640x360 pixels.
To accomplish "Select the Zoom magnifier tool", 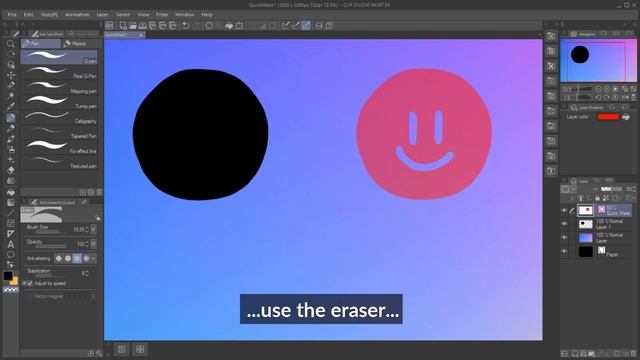I will pyautogui.click(x=11, y=44).
